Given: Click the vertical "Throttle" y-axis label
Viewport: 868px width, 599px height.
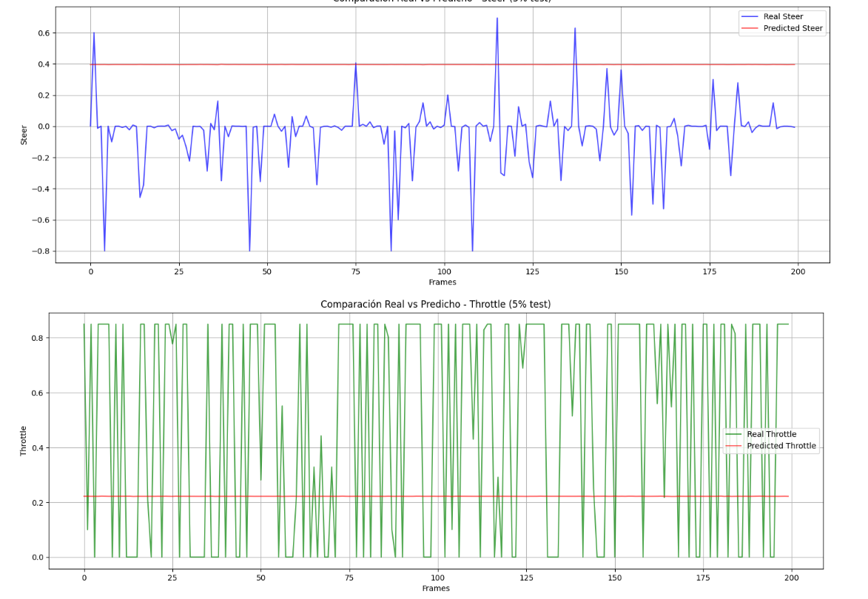Looking at the screenshot, I should pyautogui.click(x=23, y=441).
